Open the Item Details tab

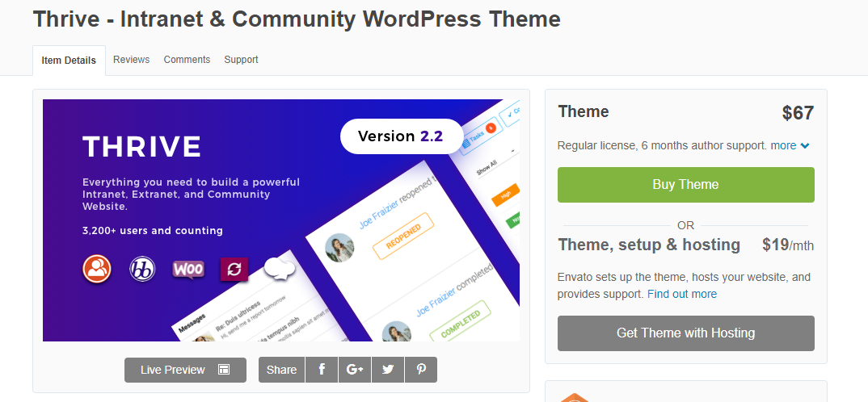pyautogui.click(x=69, y=61)
